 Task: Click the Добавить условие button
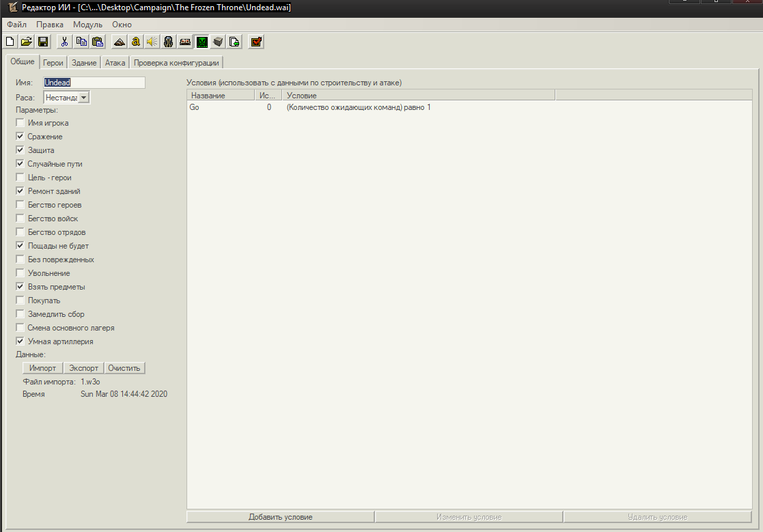pyautogui.click(x=280, y=517)
